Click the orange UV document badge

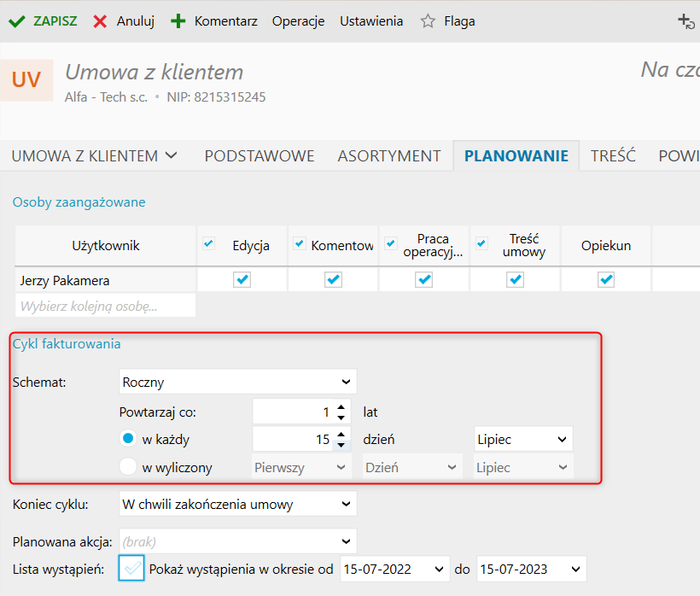[26, 80]
